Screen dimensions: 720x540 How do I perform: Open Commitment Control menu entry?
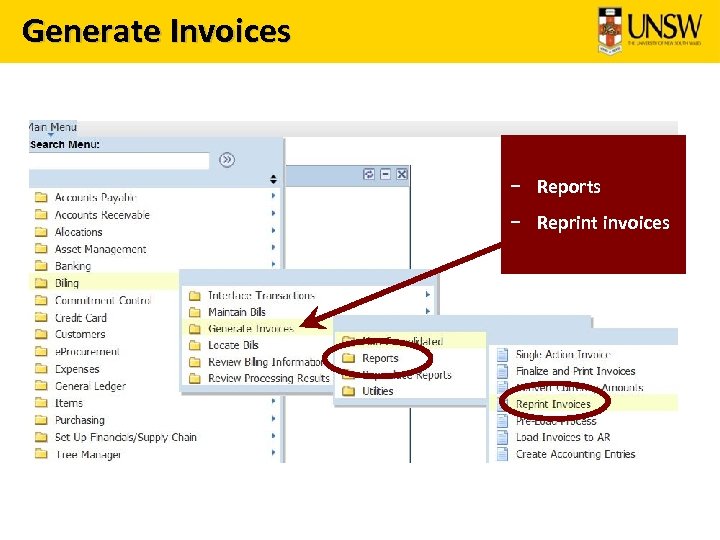pyautogui.click(x=102, y=300)
